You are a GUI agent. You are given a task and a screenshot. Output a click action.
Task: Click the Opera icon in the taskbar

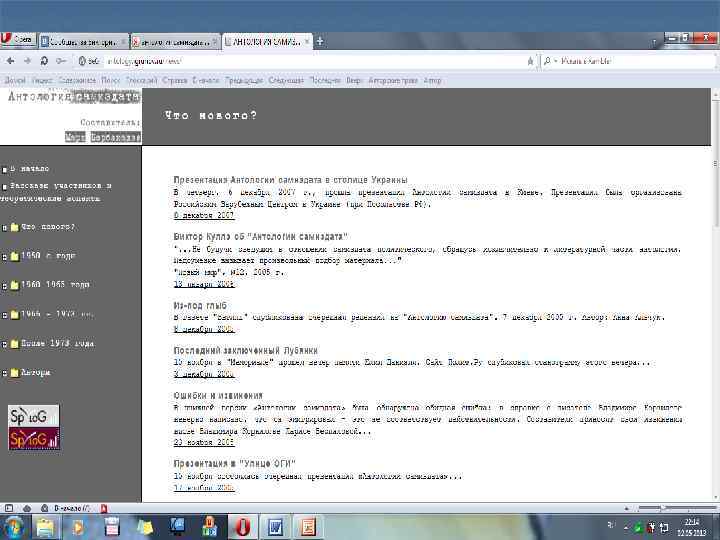(x=242, y=527)
